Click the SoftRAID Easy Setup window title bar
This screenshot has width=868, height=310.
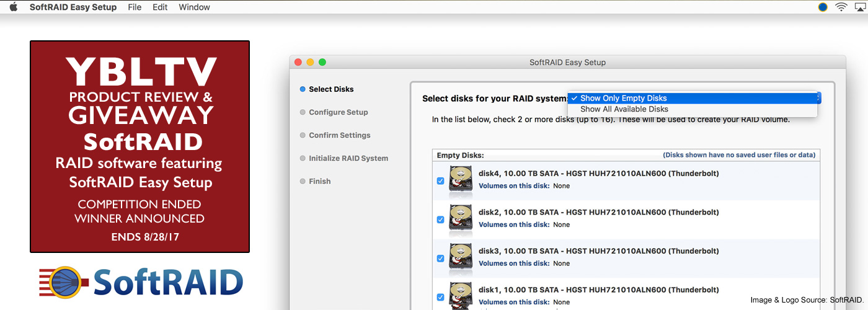(x=567, y=62)
